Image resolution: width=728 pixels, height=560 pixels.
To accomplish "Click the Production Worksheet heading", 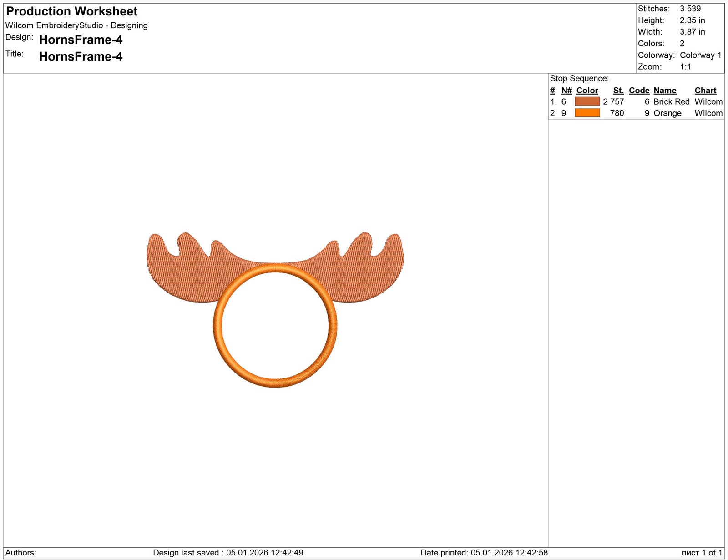I will [72, 11].
